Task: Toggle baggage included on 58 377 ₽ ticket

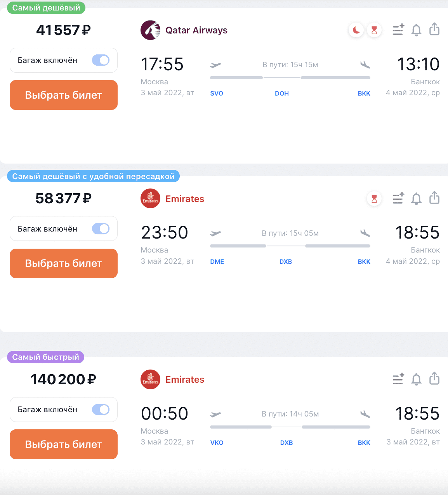Action: 101,229
